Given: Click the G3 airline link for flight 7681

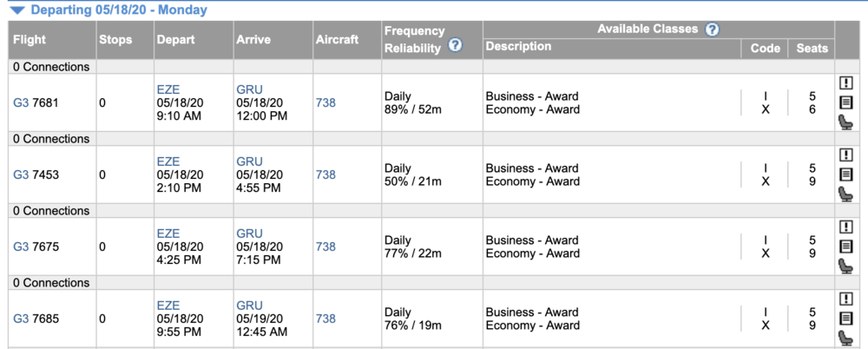Looking at the screenshot, I should point(21,102).
